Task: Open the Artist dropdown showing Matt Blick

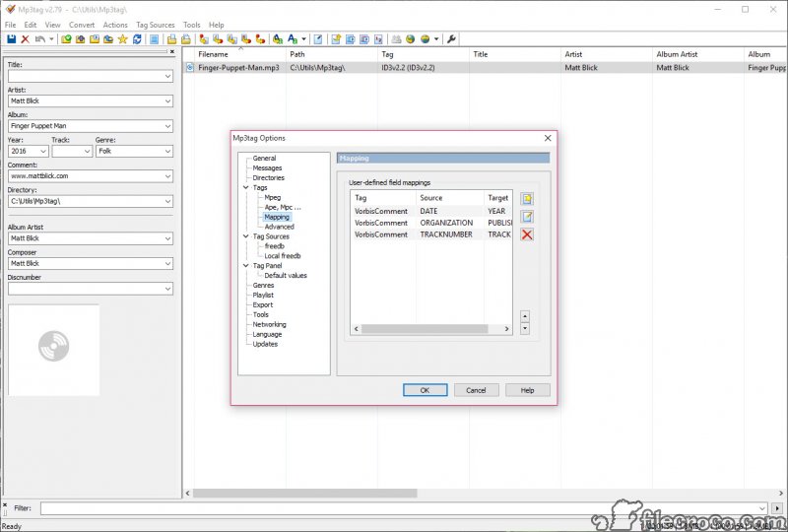Action: [x=167, y=101]
